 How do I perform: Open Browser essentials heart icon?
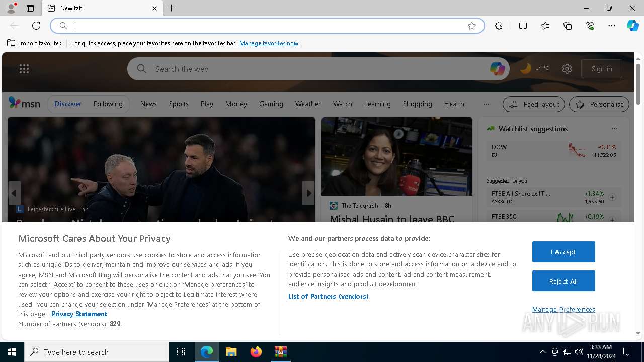tap(590, 26)
